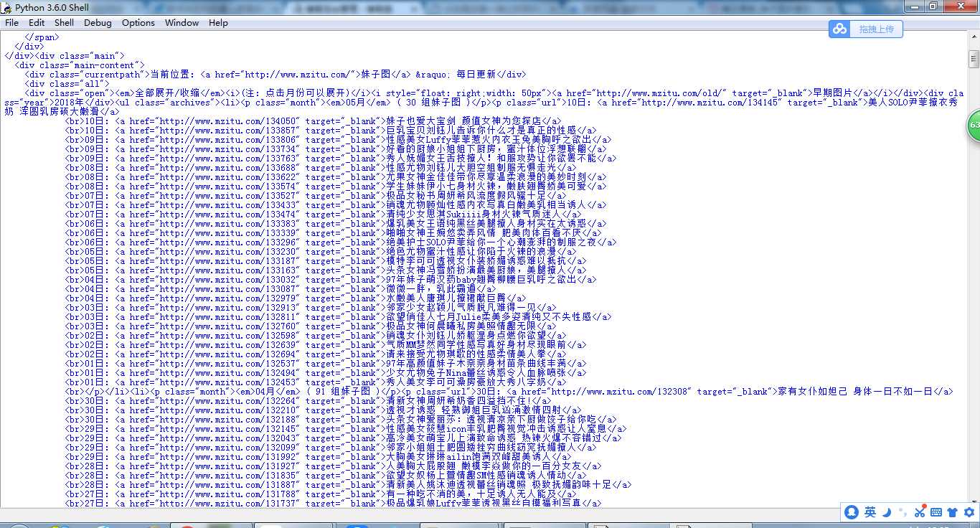Click the 拖拽上传 upload button
The image size is (980, 528).
pos(876,29)
